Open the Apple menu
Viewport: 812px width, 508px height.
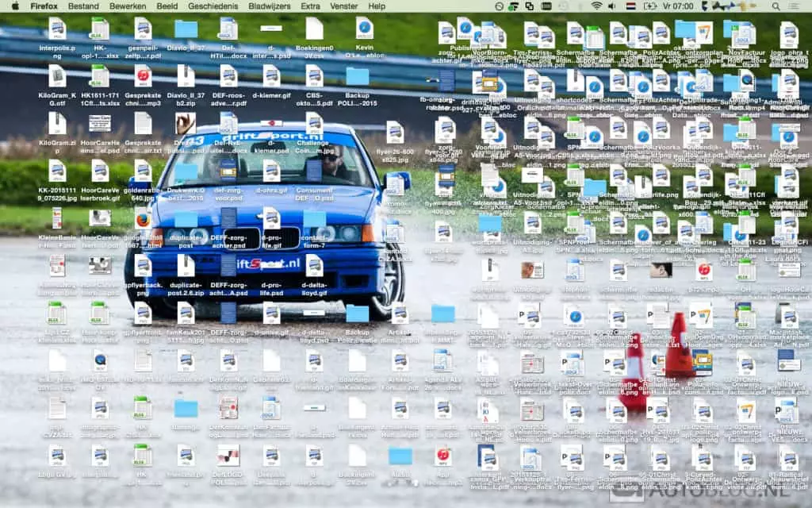tap(14, 6)
